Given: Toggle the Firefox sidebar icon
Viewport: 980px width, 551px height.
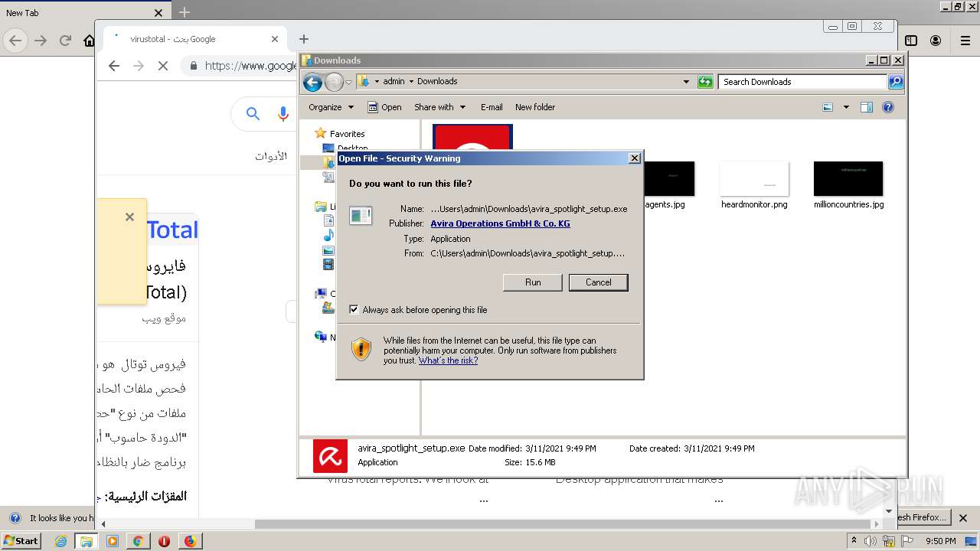Looking at the screenshot, I should 911,41.
